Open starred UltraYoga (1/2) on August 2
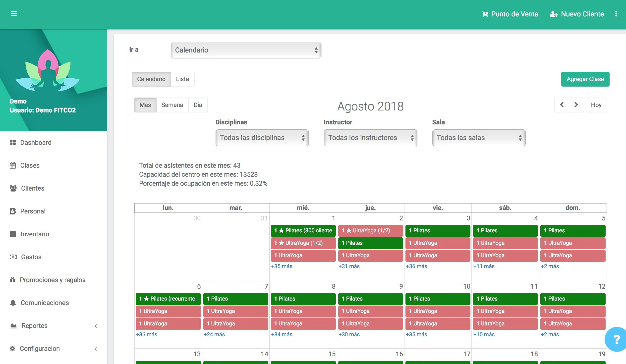The image size is (626, 364). 371,231
